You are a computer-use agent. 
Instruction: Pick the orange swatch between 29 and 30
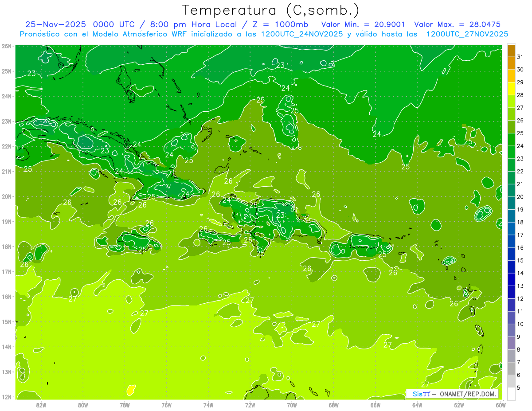tap(511, 76)
